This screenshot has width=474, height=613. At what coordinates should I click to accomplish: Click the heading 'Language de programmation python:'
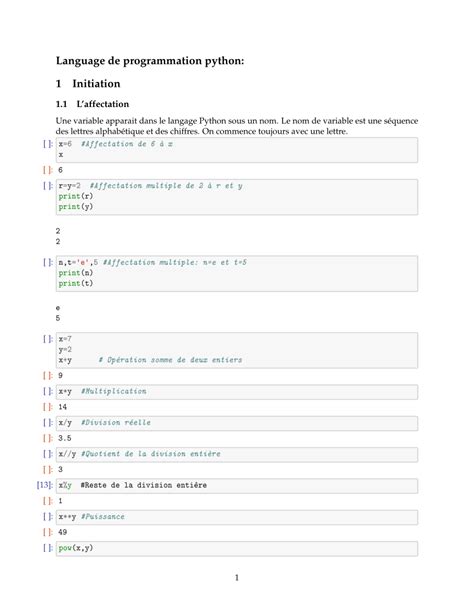(150, 61)
